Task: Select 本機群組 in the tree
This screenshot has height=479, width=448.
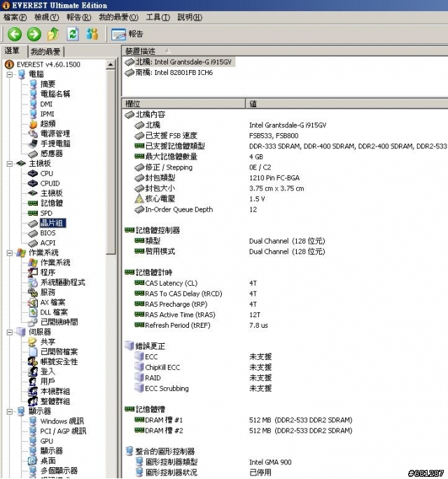Action: click(55, 391)
